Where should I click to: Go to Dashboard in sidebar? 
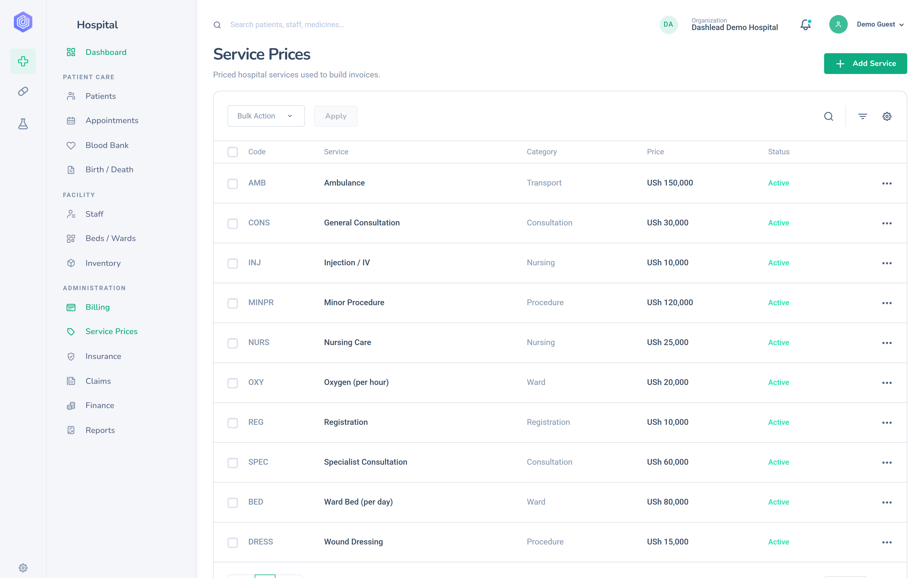click(106, 52)
